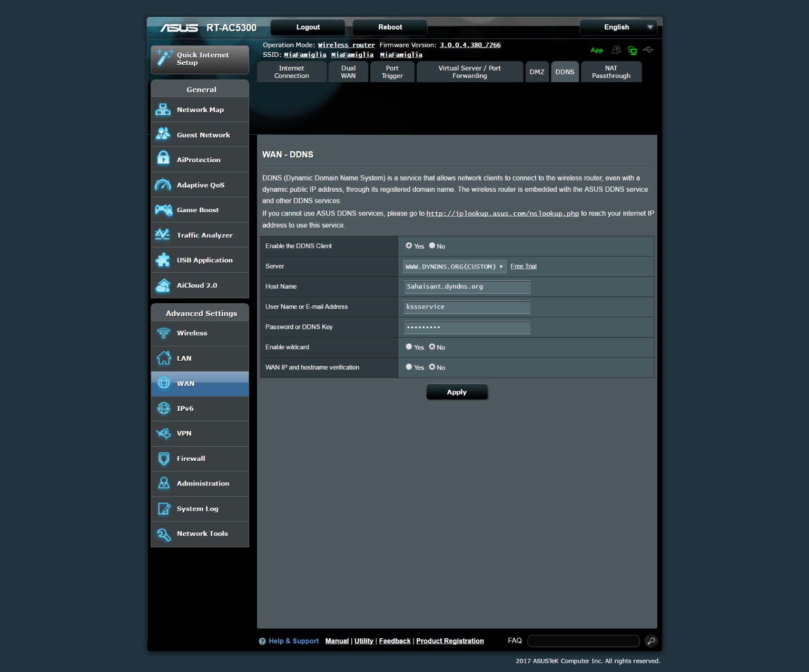
Task: Open the Dual WAN tab
Action: pos(348,72)
